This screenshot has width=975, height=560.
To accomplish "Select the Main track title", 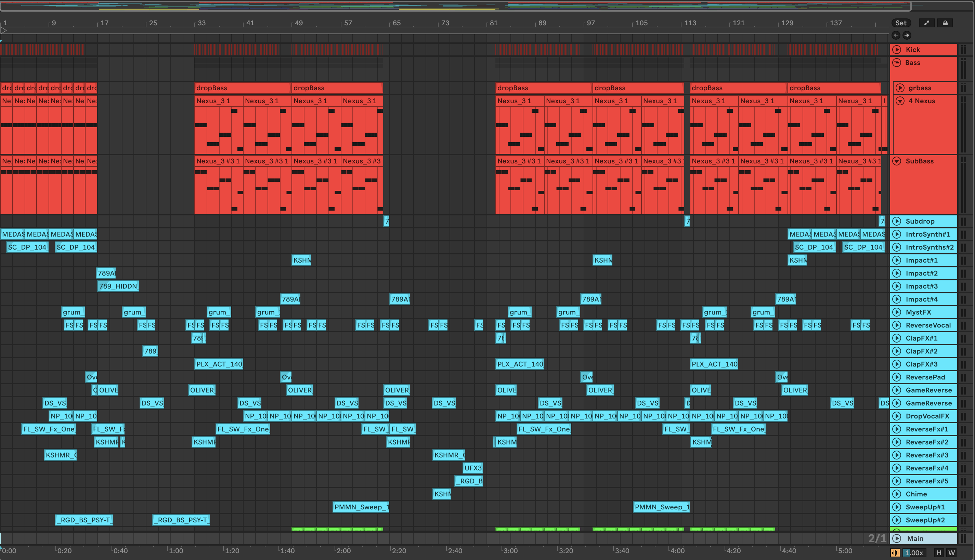I will coord(915,538).
